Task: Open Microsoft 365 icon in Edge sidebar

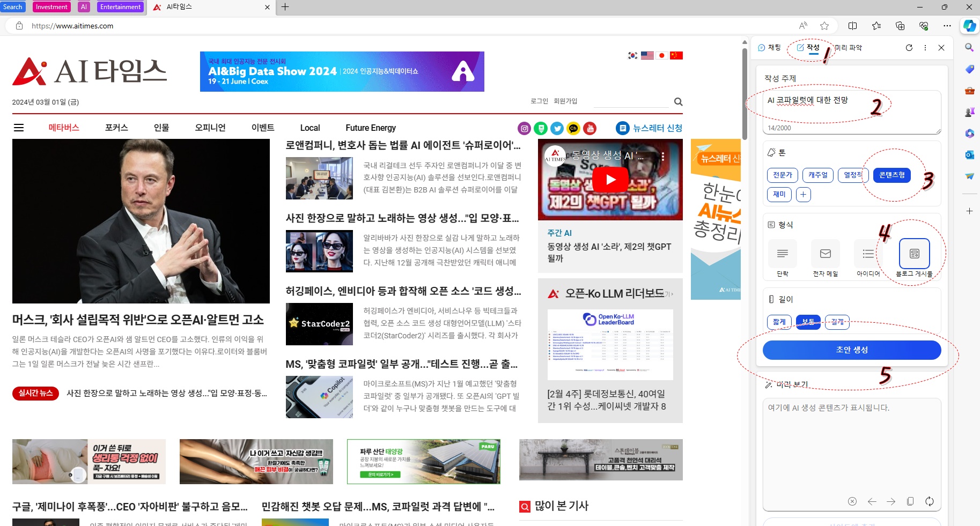Action: (x=969, y=134)
